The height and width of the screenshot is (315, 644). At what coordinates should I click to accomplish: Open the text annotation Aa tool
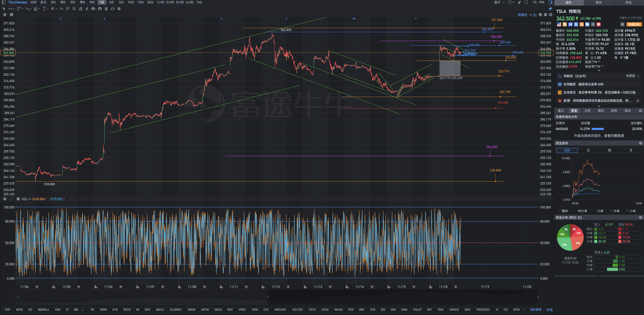click(x=61, y=9)
